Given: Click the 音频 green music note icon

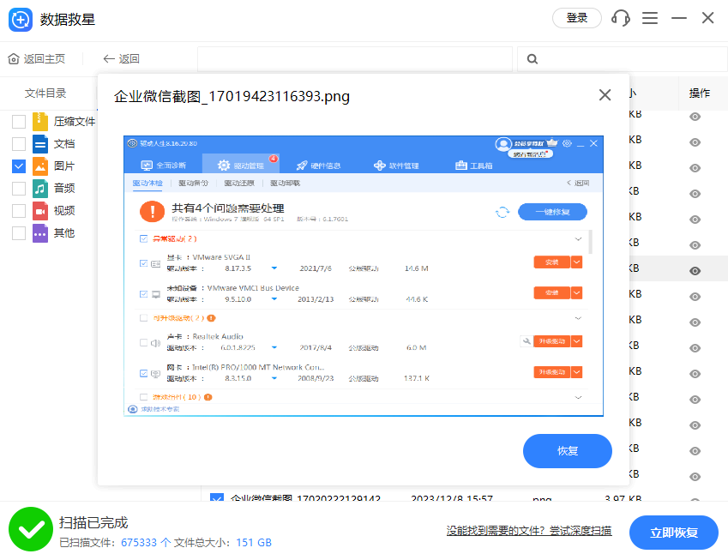Looking at the screenshot, I should point(40,189).
